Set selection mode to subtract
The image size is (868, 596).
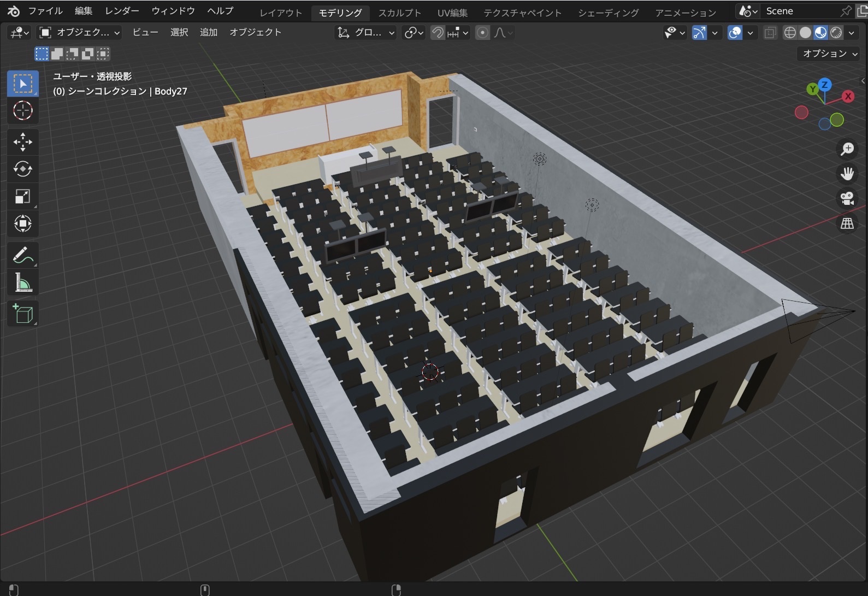click(x=72, y=54)
